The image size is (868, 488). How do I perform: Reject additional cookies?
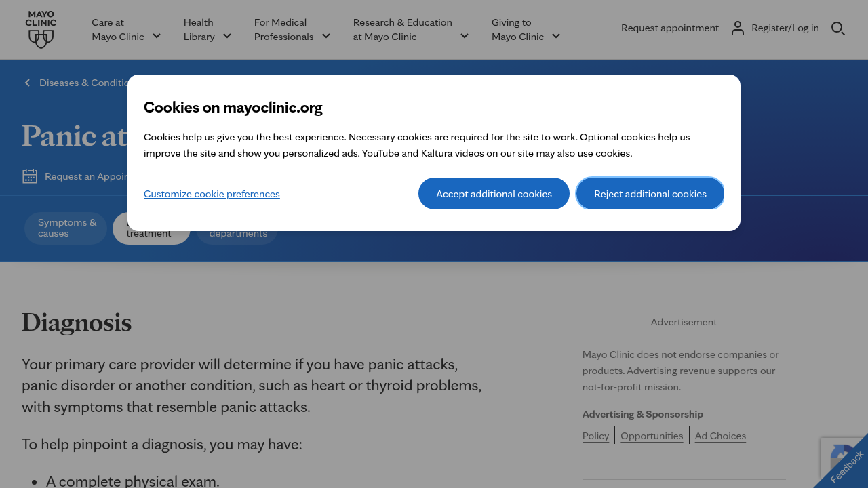point(650,194)
